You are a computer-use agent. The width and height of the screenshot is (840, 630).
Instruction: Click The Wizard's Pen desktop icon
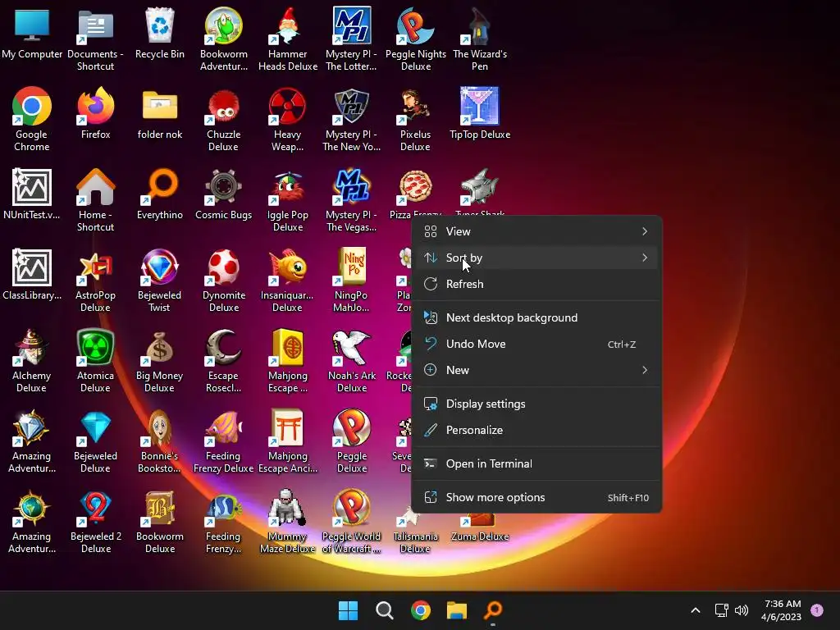[x=479, y=39]
